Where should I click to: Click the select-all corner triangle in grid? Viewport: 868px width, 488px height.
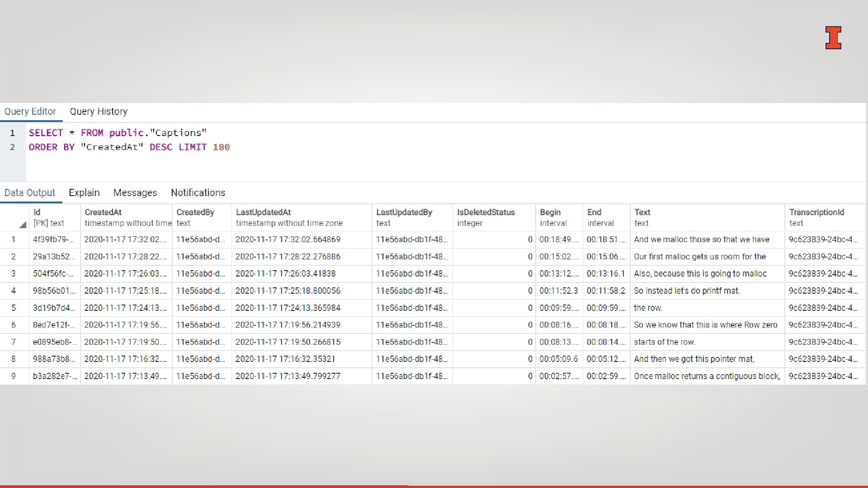[22, 225]
